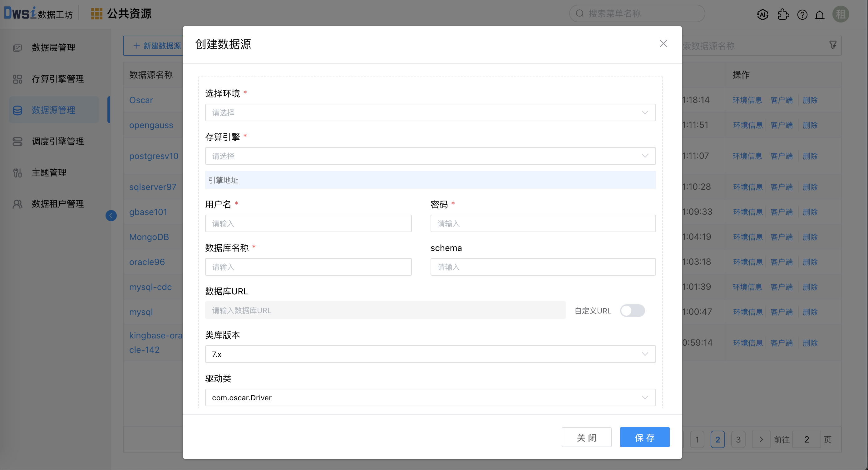Viewport: 868px width, 470px height.
Task: Expand the 存算引擎 dropdown
Action: (430, 156)
